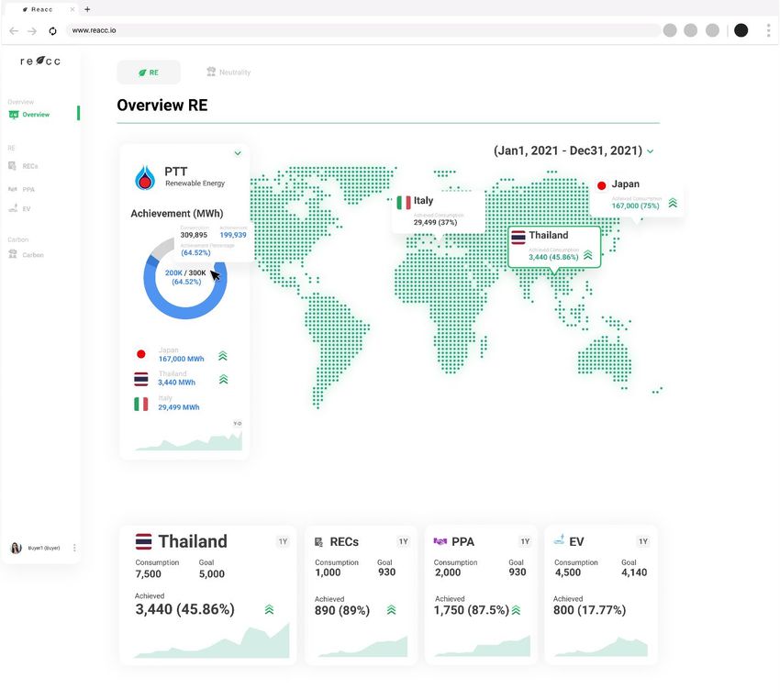Close the Reacc browser tab

pos(72,9)
